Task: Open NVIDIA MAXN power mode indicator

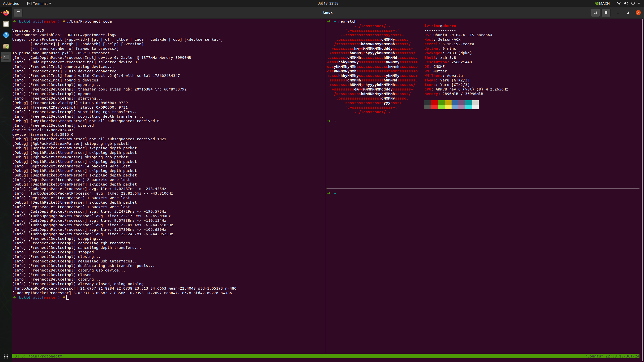Action: point(602,3)
